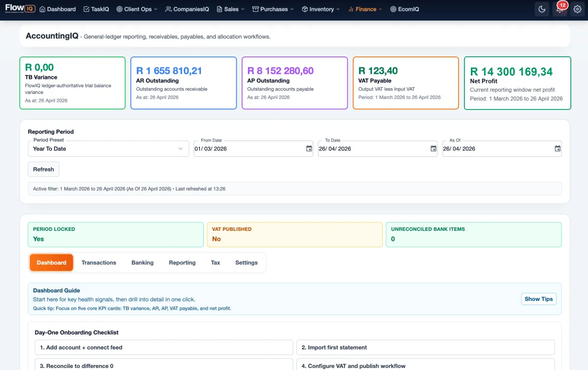
Task: Click the Dashboard Guide heading
Action: tap(56, 291)
